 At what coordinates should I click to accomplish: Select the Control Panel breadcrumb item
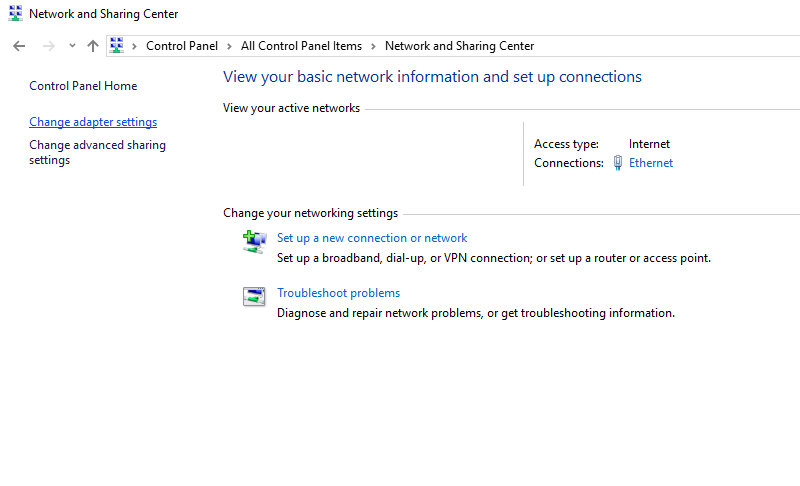tap(181, 46)
